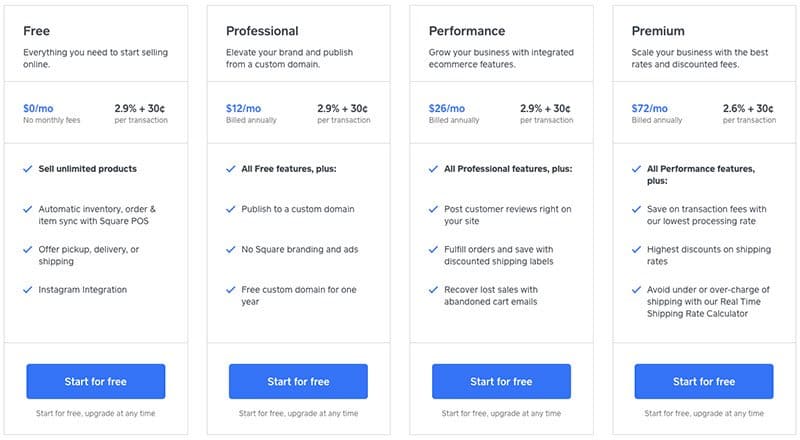The height and width of the screenshot is (440, 800).
Task: Click the $0/mo price link
Action: (x=38, y=108)
